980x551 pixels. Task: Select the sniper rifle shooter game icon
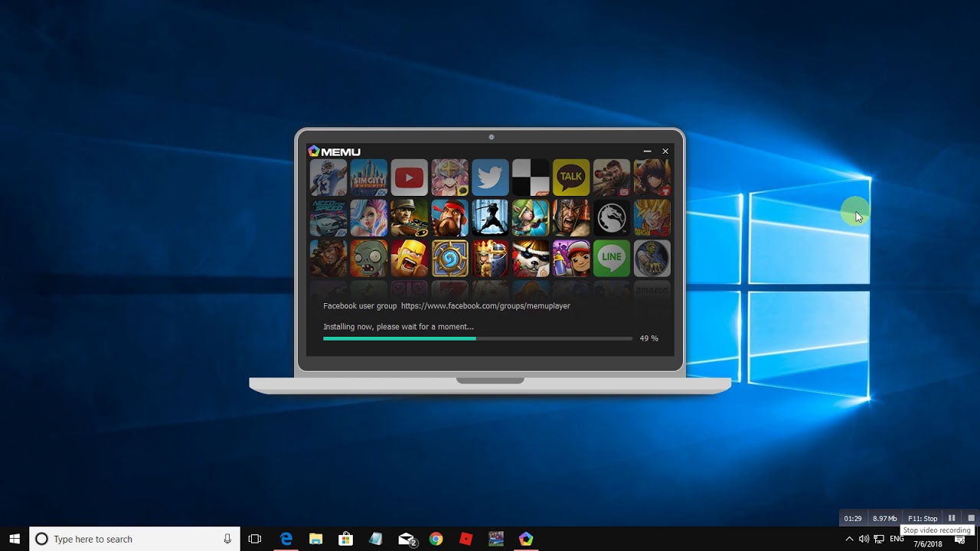coord(612,178)
